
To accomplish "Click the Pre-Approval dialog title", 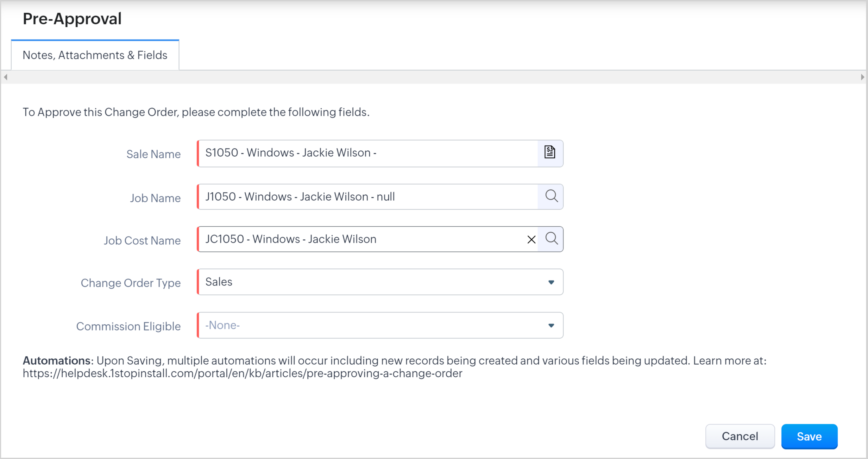I will pyautogui.click(x=72, y=19).
